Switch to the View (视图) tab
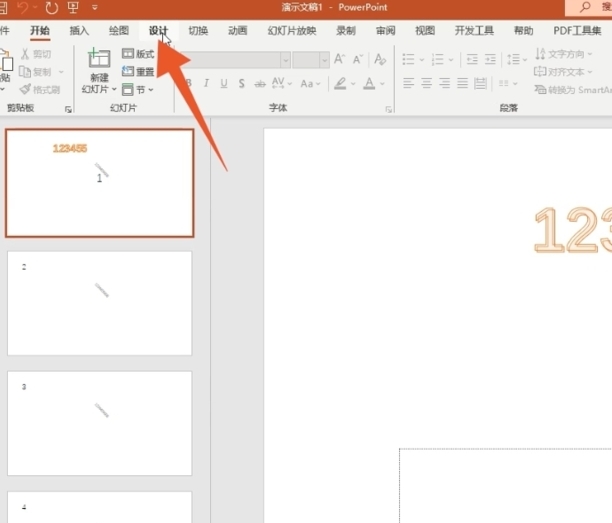 pos(425,30)
